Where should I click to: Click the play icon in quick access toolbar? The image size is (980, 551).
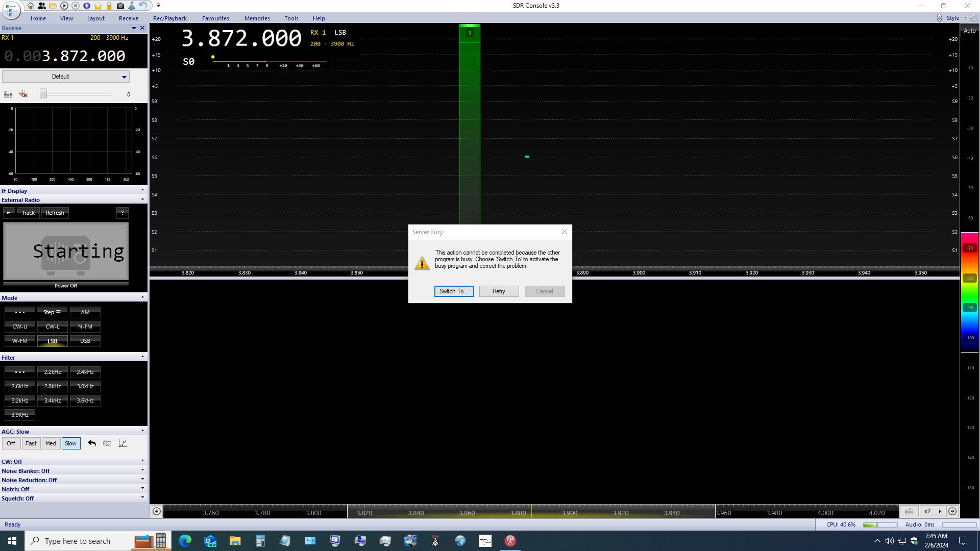coord(64,6)
